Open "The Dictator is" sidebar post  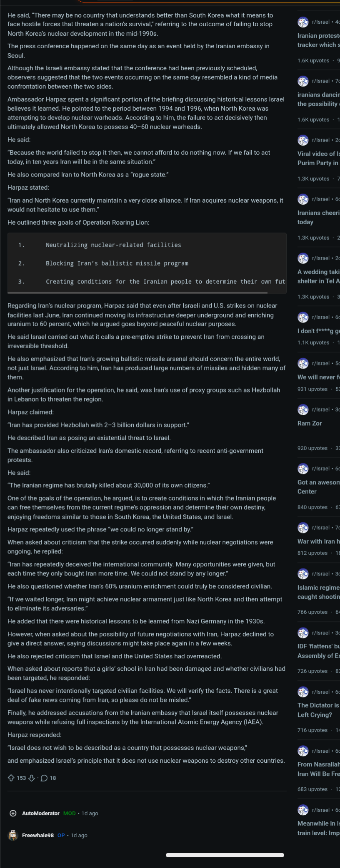coord(318,709)
